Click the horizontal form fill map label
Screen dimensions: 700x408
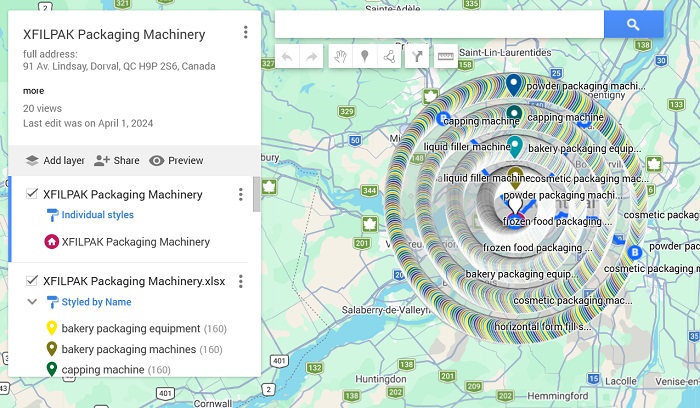click(x=543, y=326)
